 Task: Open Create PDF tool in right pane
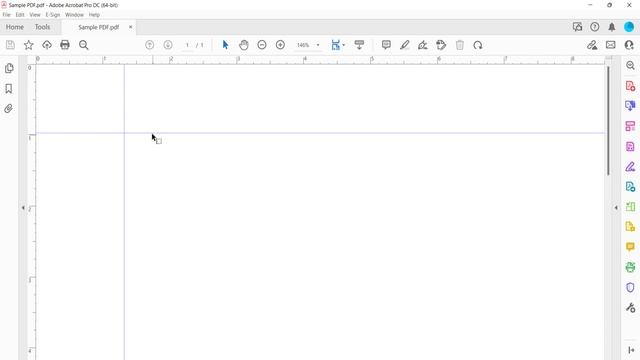point(630,86)
